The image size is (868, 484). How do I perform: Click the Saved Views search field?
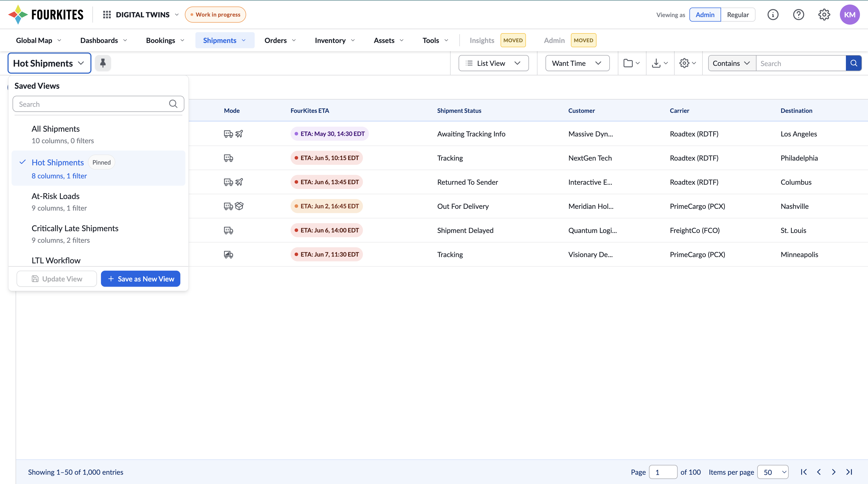pyautogui.click(x=98, y=104)
